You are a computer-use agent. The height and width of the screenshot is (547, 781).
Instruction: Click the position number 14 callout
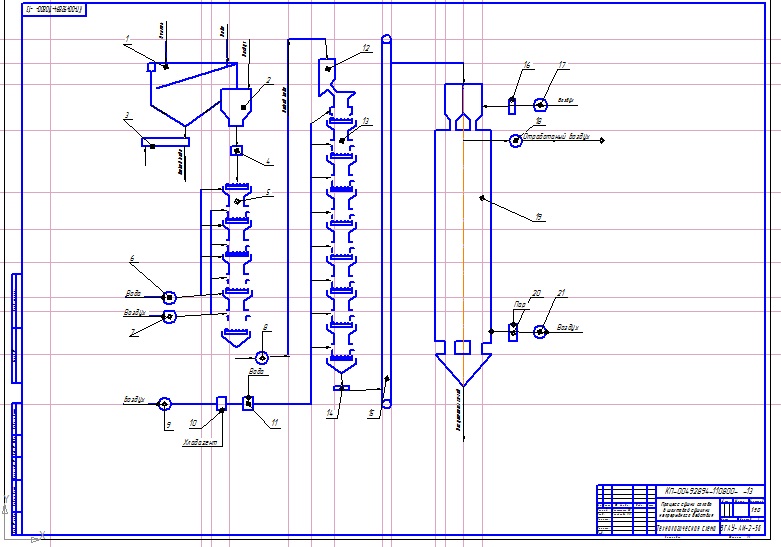tap(330, 413)
